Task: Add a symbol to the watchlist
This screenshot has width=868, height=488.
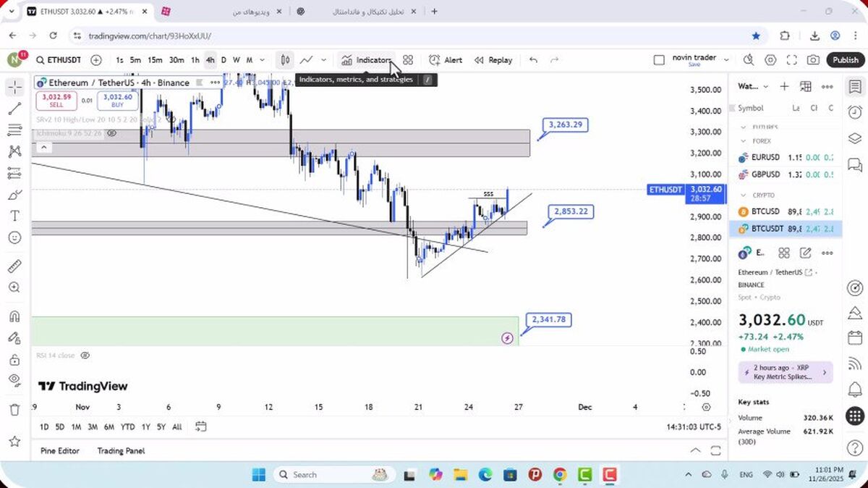Action: tap(784, 86)
